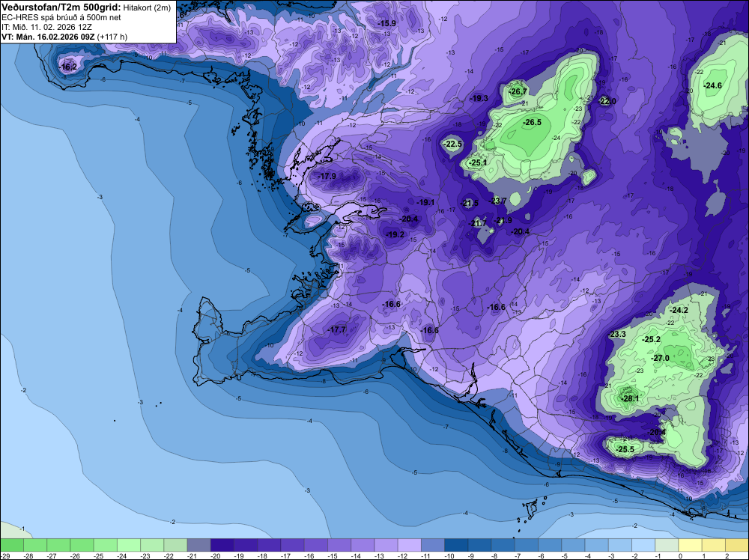The width and height of the screenshot is (749, 560).
Task: Click the "Hitakort (2m)" label in header
Action: tap(147, 7)
